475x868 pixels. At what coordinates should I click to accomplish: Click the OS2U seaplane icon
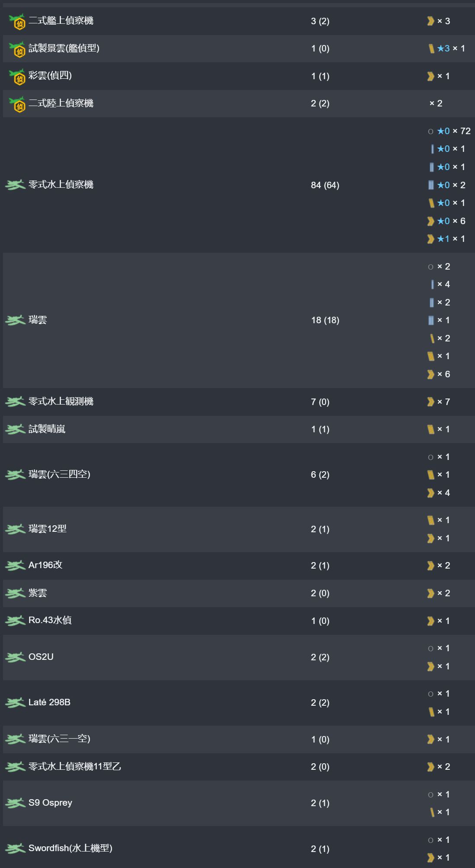(x=15, y=657)
